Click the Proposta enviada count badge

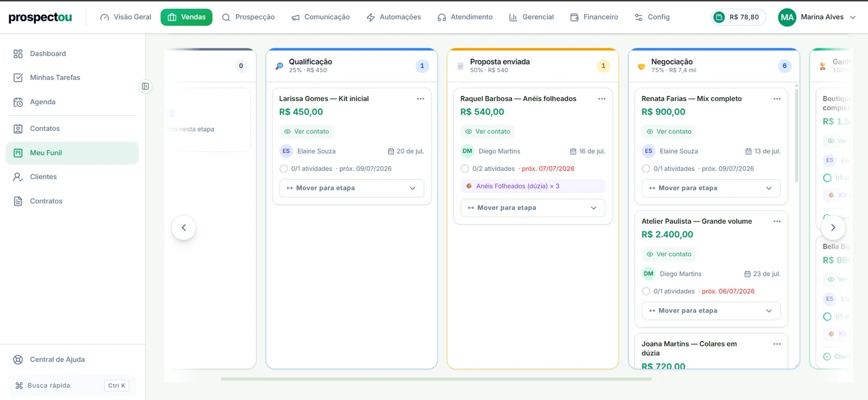click(603, 66)
